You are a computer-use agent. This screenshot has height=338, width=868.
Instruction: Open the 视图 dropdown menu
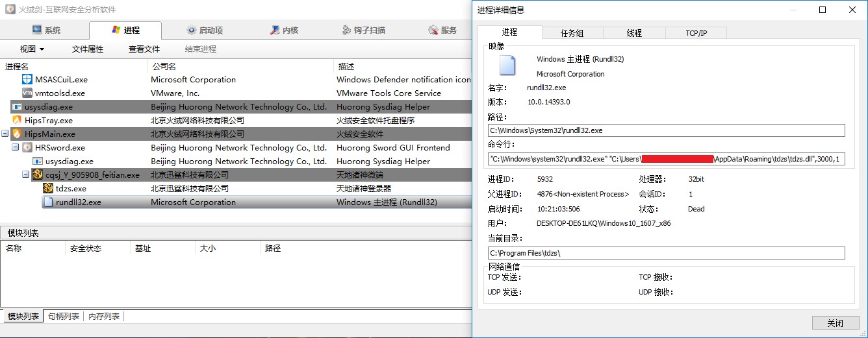coord(32,49)
